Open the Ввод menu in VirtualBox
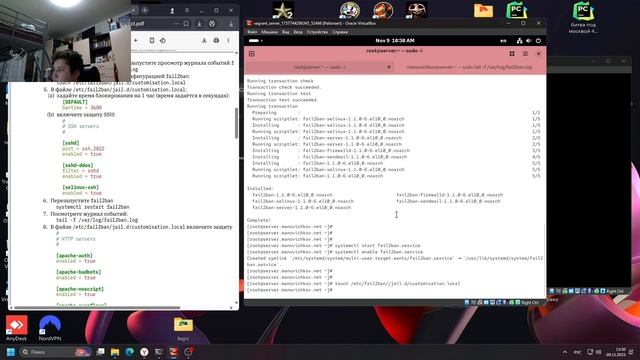 (x=298, y=32)
